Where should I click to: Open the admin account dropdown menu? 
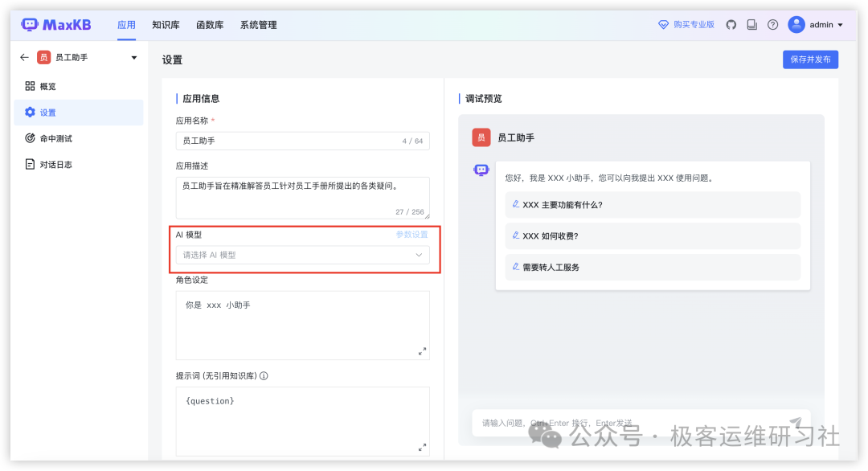tap(840, 25)
